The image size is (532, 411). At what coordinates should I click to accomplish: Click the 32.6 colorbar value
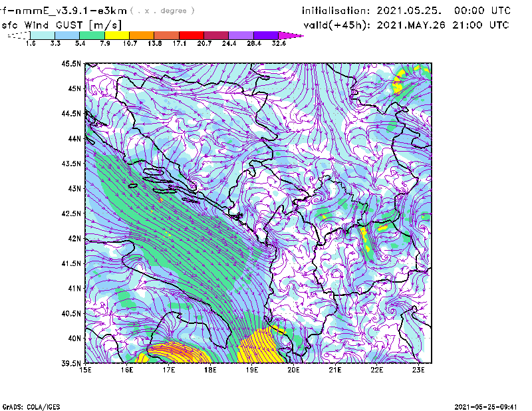279,43
